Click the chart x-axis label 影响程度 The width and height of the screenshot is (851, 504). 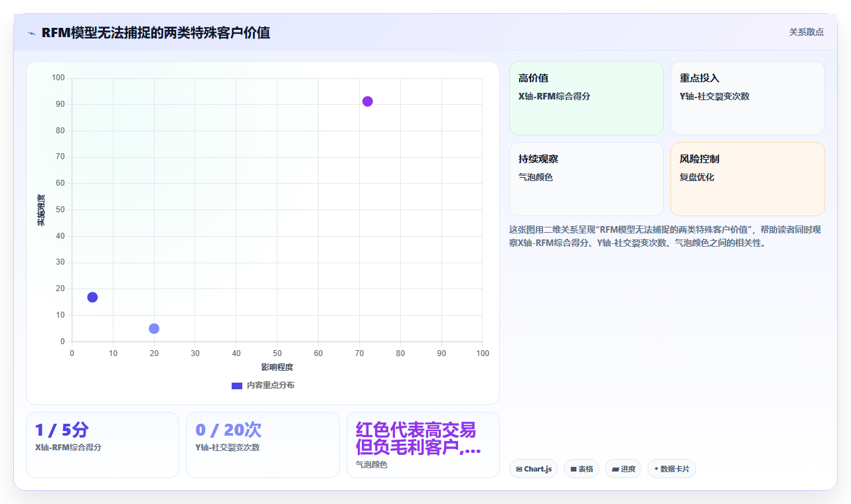tap(277, 367)
